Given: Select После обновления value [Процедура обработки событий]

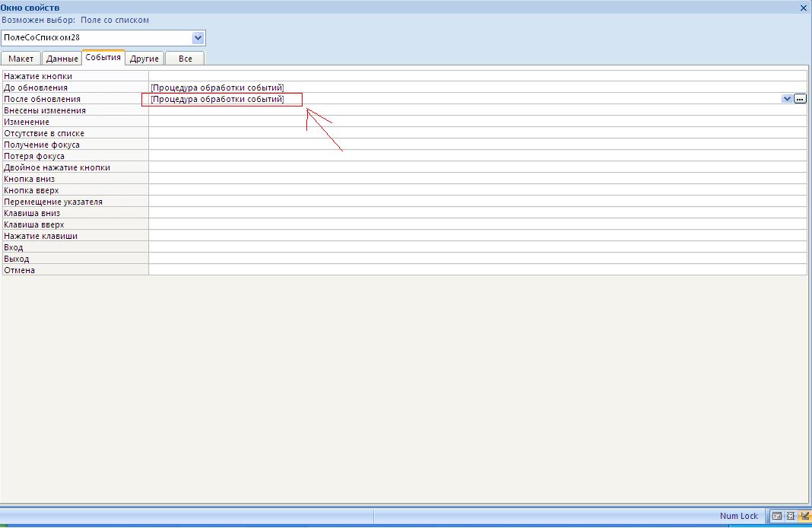Looking at the screenshot, I should (217, 99).
